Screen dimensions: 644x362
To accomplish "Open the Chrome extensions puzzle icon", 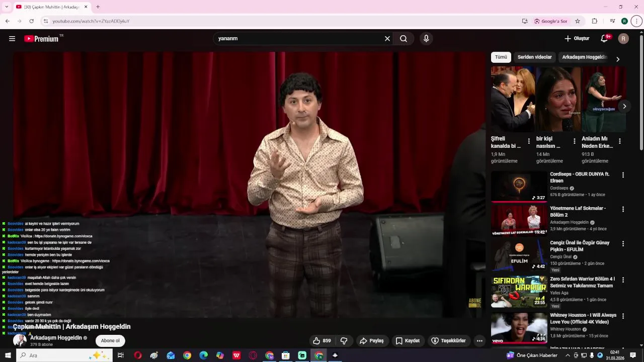I will tap(595, 21).
